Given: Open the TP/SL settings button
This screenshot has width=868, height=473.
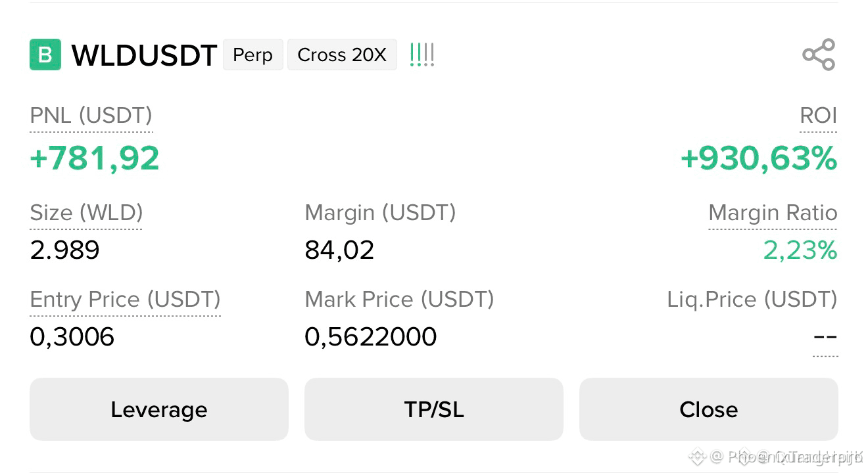Looking at the screenshot, I should point(434,409).
